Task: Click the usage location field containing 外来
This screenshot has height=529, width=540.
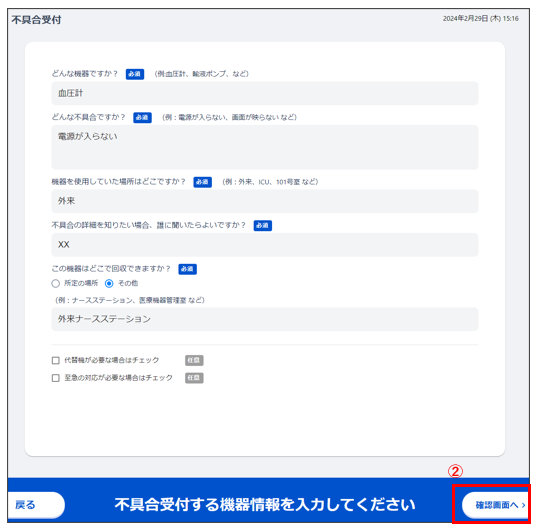Action: (x=264, y=201)
